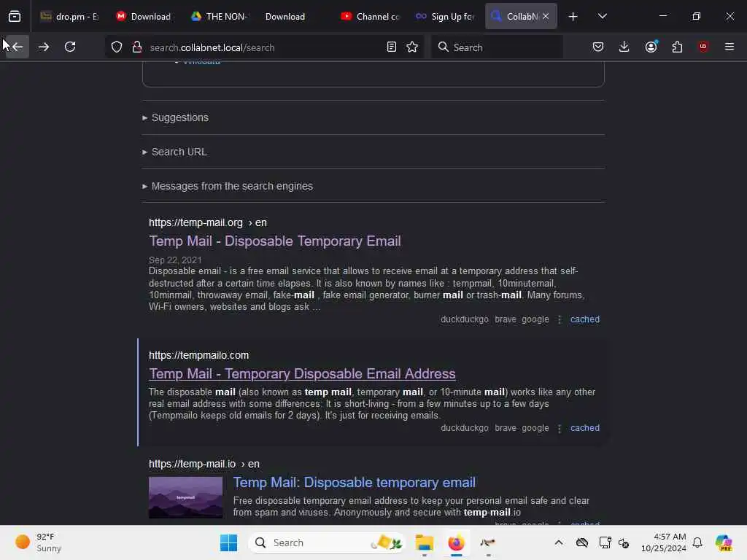
Task: Open Temp Mail - Disposable Temporary Email result
Action: (x=275, y=241)
